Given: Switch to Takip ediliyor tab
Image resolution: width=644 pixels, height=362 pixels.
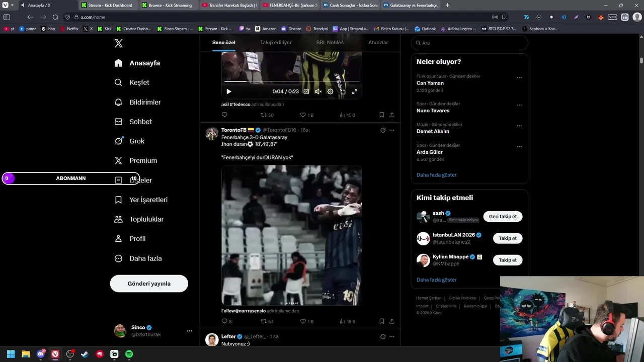Looking at the screenshot, I should point(276,43).
